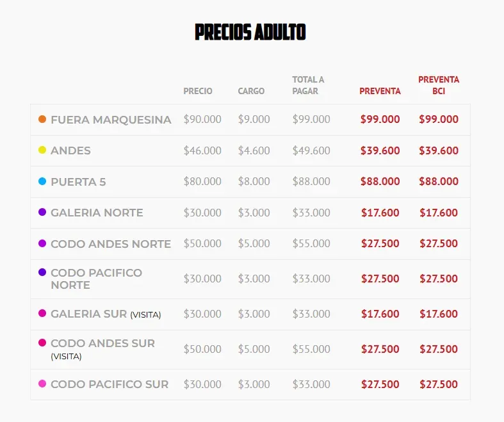Click the colored dot beside Codo Andes Norte

(42, 243)
